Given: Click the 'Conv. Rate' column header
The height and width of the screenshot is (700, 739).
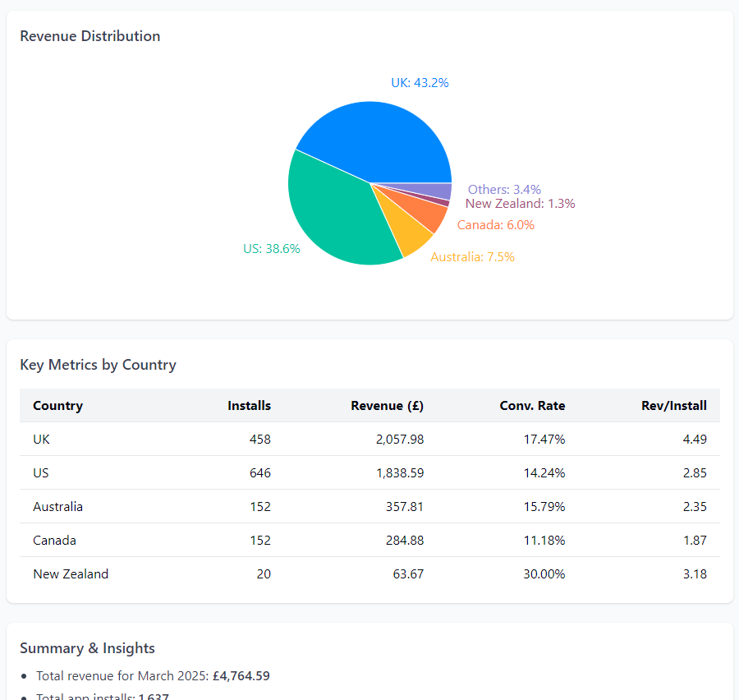Looking at the screenshot, I should tap(533, 406).
